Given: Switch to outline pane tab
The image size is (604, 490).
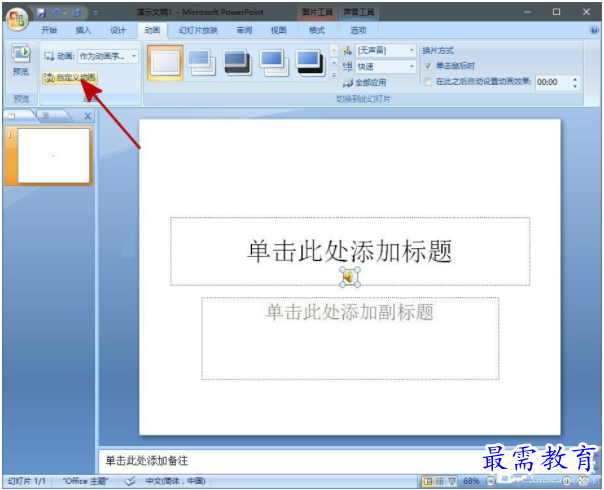Looking at the screenshot, I should (45, 115).
